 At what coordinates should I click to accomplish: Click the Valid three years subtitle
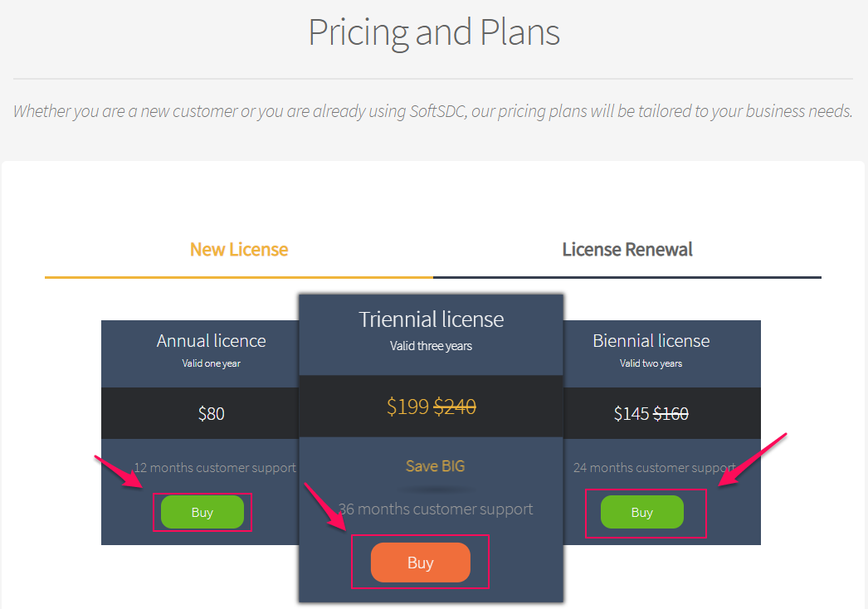432,346
